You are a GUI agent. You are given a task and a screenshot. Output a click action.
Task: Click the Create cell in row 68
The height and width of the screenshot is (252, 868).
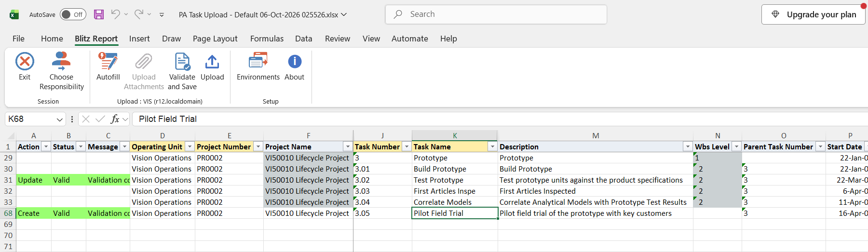coord(34,213)
